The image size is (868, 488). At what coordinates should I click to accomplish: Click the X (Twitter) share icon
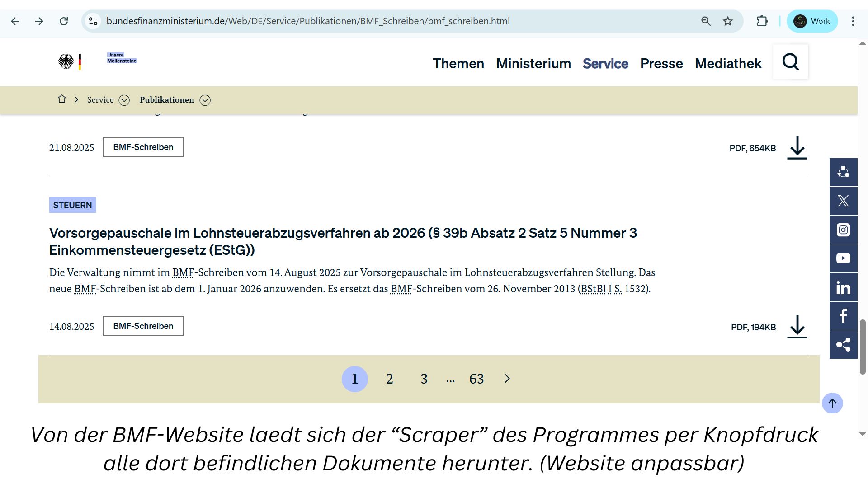point(843,201)
